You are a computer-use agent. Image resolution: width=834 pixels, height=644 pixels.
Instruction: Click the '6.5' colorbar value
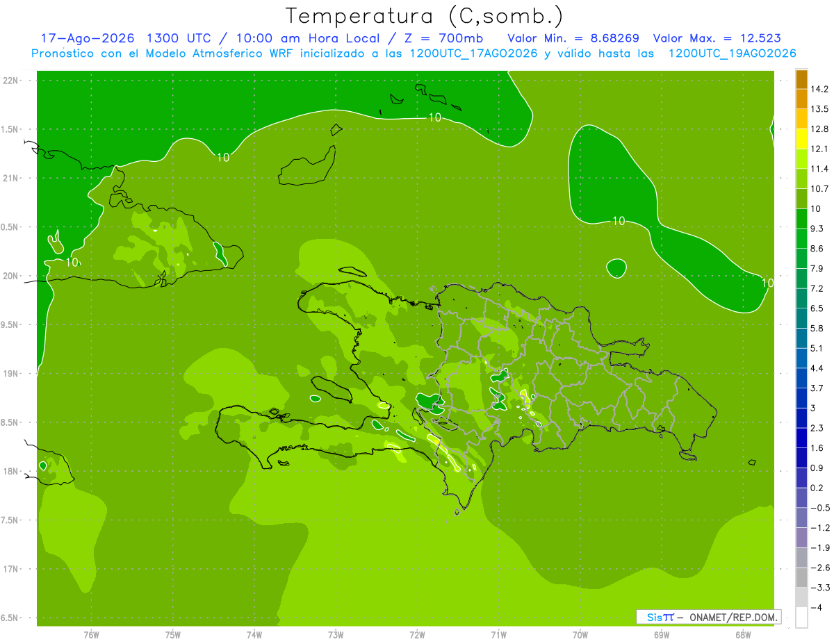point(817,308)
